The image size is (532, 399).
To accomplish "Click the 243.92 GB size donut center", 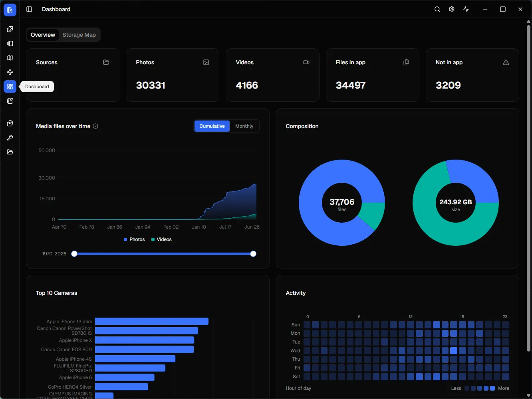I will point(456,203).
